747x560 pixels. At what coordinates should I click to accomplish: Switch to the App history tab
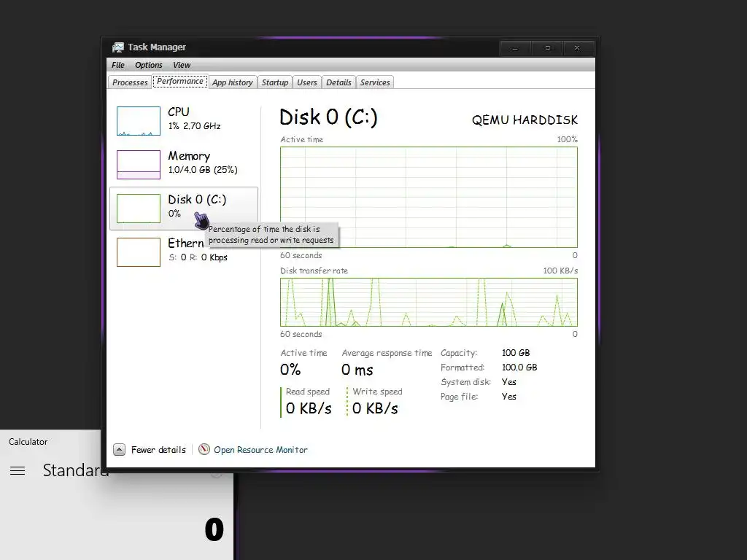pos(233,82)
